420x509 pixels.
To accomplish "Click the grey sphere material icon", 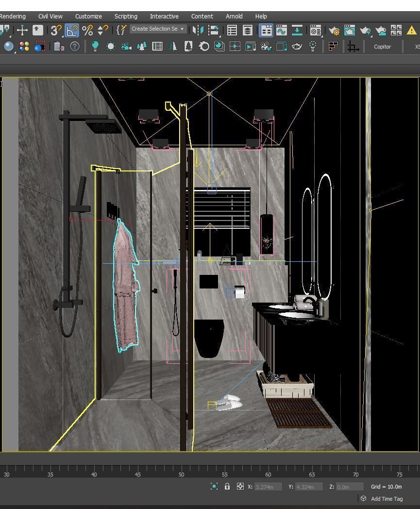I will click(9, 47).
